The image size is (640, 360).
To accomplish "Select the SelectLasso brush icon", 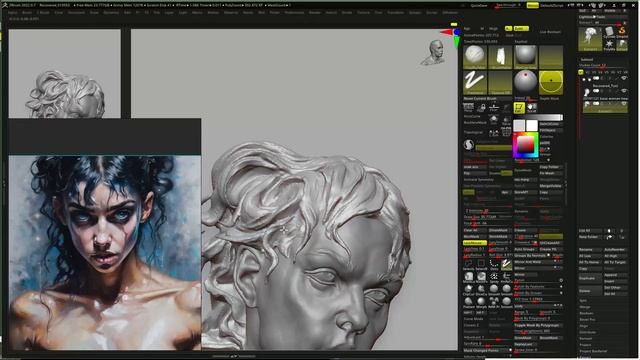I will pyautogui.click(x=469, y=264).
